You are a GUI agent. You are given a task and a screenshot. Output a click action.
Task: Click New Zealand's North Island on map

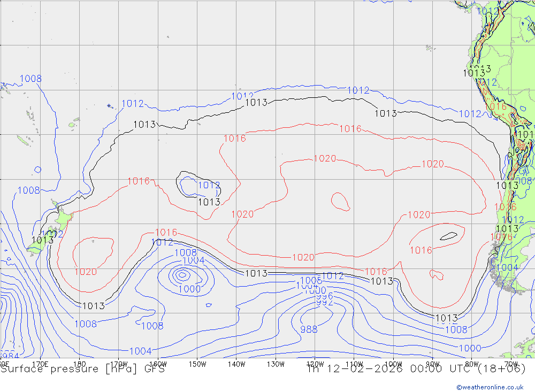point(62,219)
